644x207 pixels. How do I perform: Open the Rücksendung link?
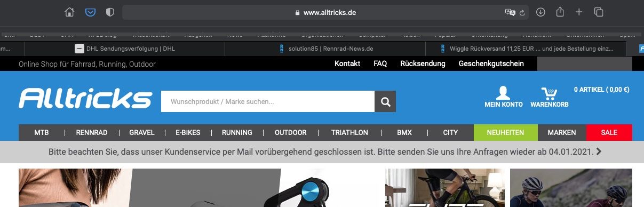pos(423,63)
